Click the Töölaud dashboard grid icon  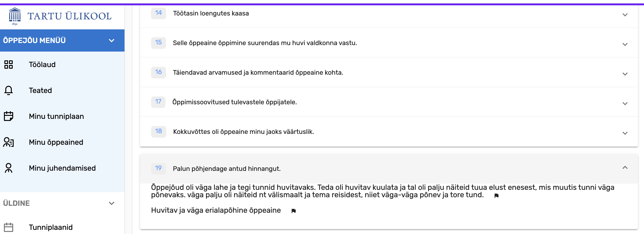(9, 65)
